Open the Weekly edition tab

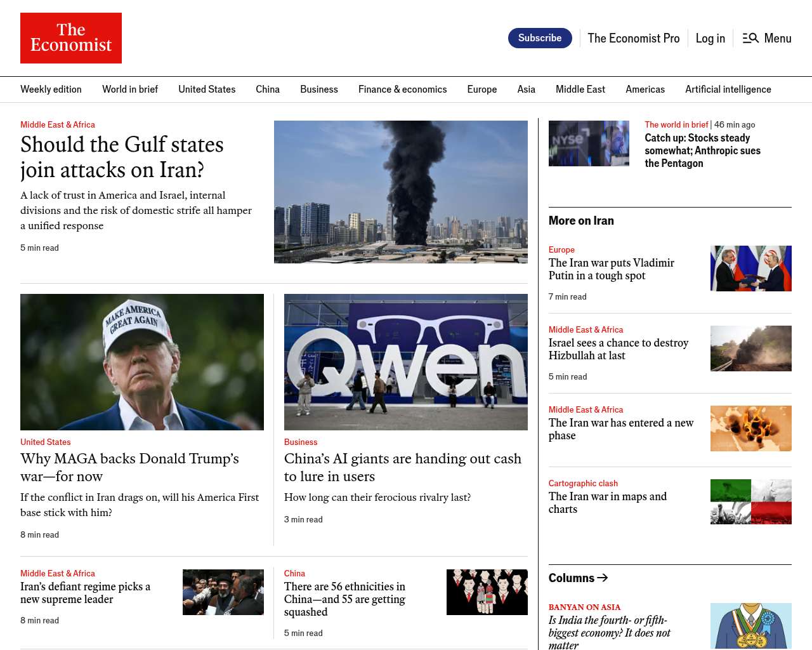[51, 90]
